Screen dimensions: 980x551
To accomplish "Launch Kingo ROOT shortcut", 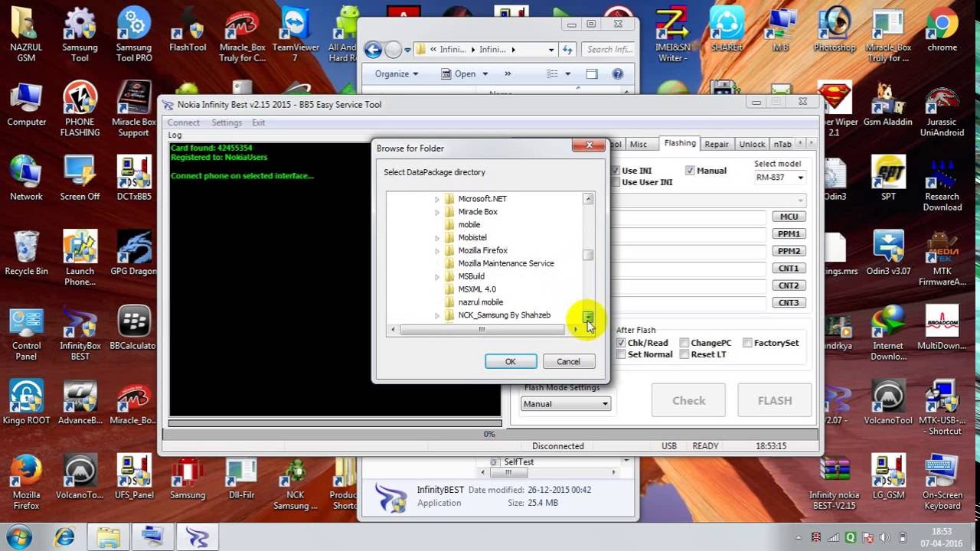I will click(26, 403).
